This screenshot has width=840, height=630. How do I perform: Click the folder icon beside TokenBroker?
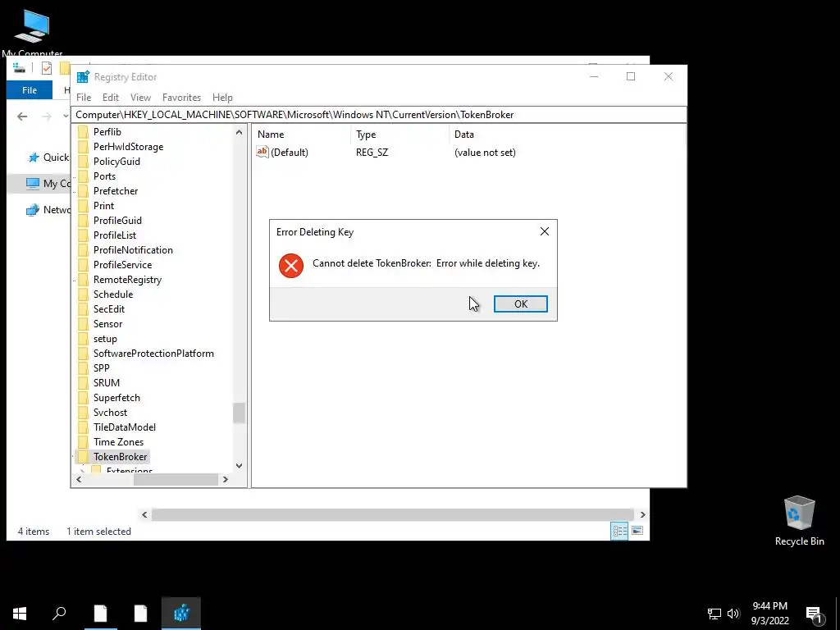(83, 457)
